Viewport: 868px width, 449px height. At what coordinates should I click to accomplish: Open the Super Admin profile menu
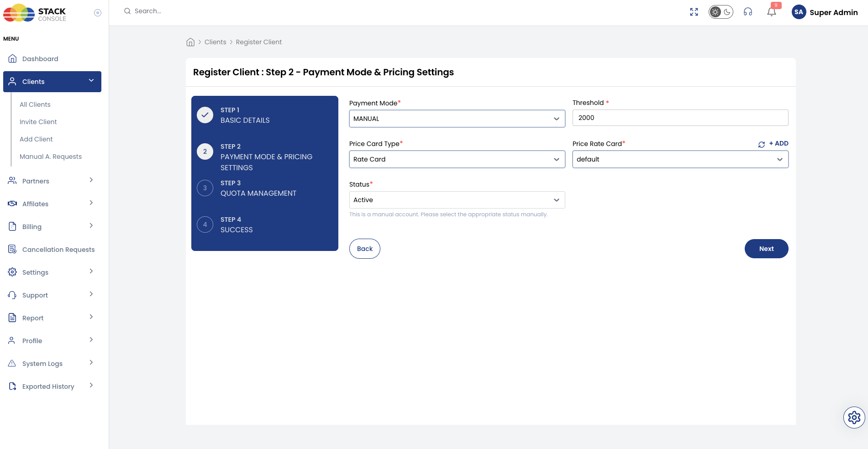(x=833, y=12)
